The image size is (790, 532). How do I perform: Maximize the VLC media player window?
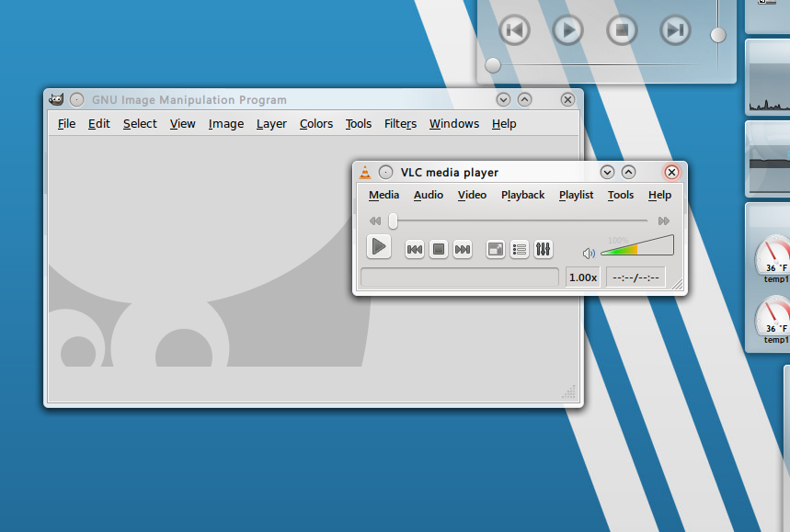click(x=628, y=173)
